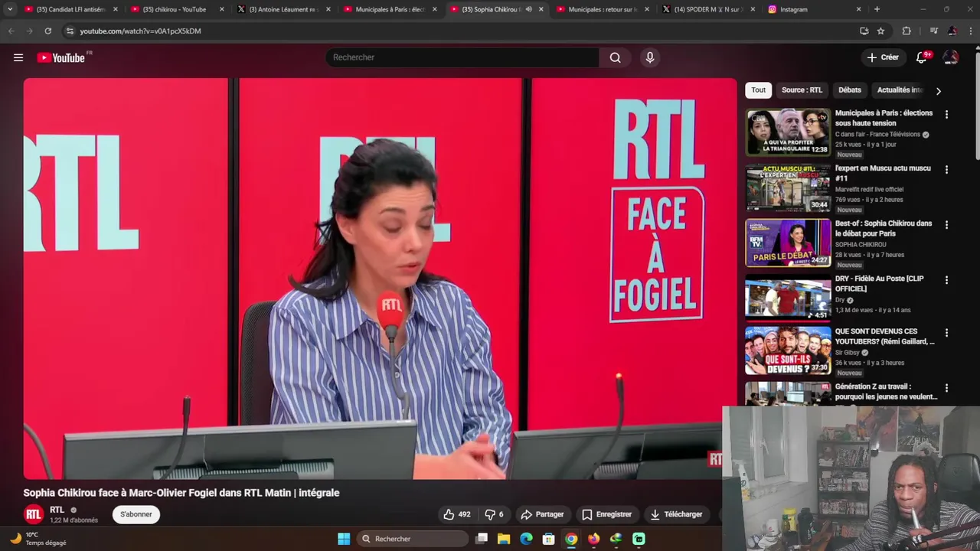Subscribe to RTL with S'abonner button
This screenshot has width=980, height=551.
coord(136,514)
